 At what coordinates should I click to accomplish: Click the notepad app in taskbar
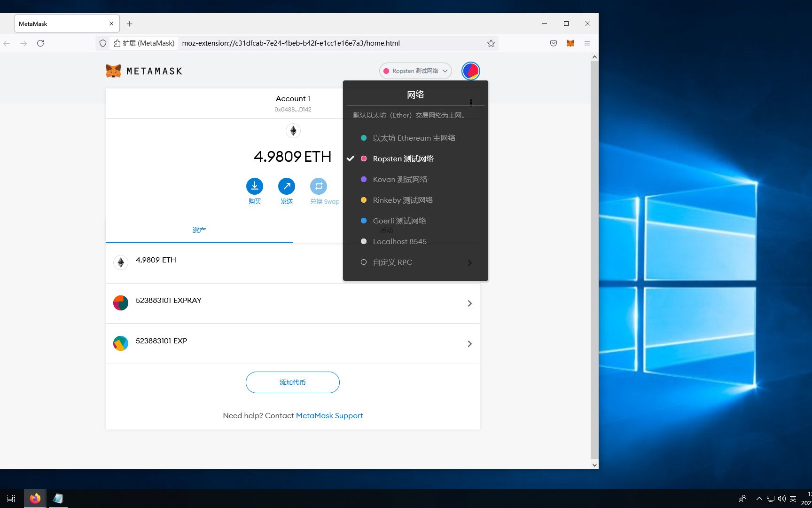click(58, 499)
